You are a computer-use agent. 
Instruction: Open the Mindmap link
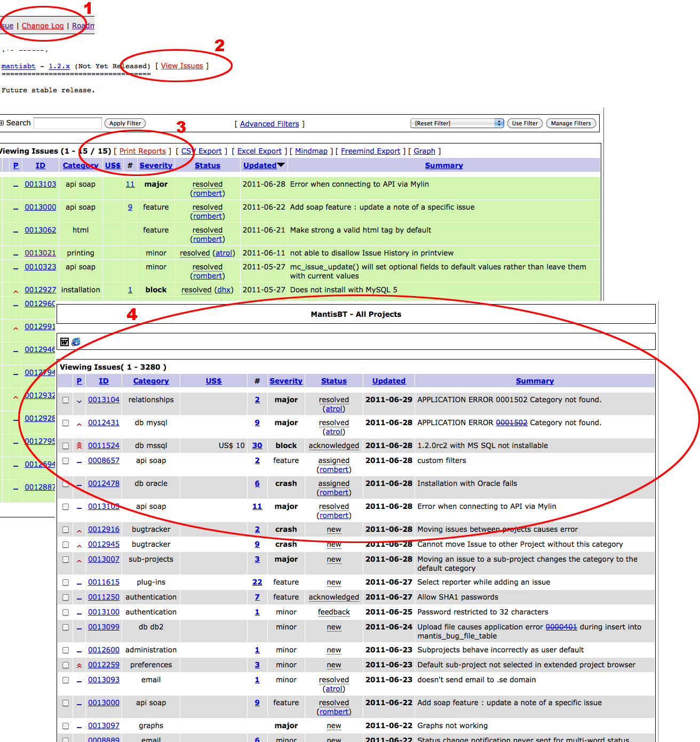click(311, 151)
